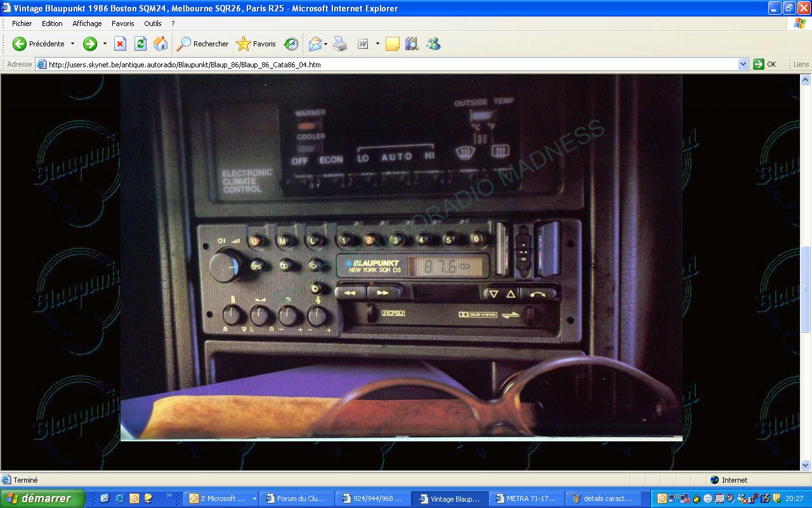This screenshot has width=812, height=508.
Task: Open the Favoris star panel
Action: point(256,44)
